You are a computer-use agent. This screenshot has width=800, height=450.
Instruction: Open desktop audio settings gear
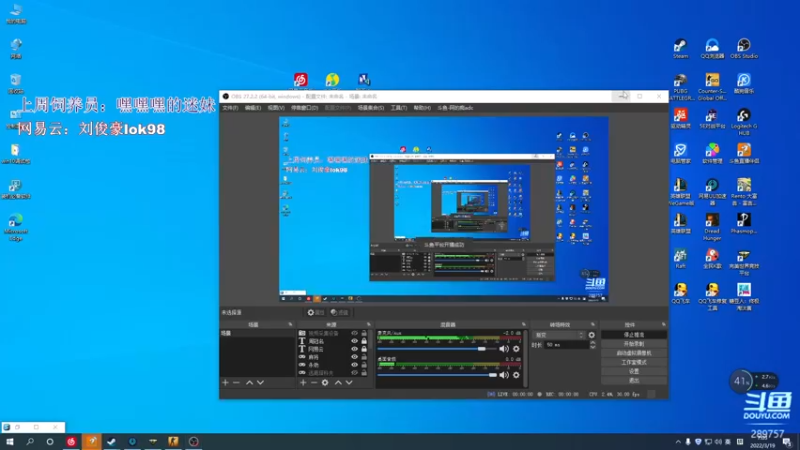[x=516, y=375]
